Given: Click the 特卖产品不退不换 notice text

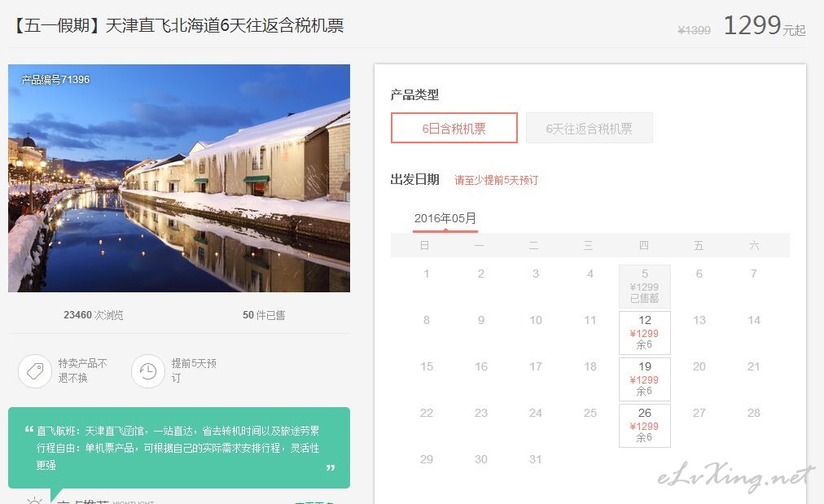Looking at the screenshot, I should (x=82, y=370).
